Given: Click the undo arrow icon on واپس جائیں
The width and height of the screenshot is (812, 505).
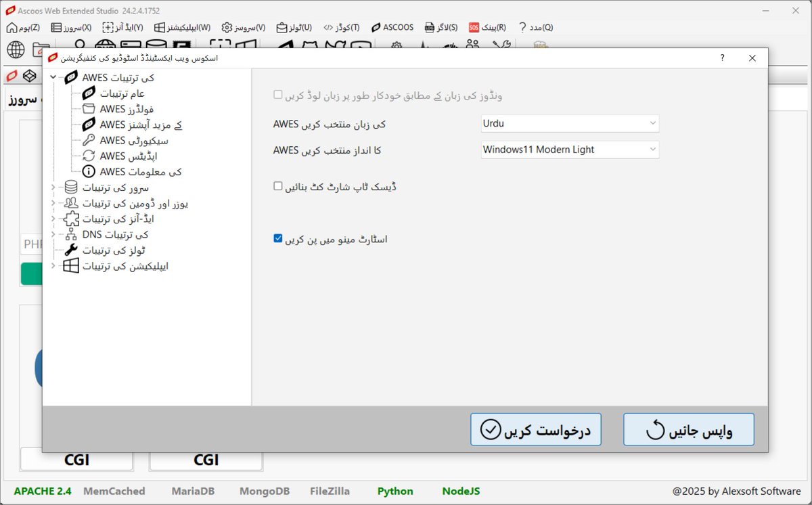Looking at the screenshot, I should pyautogui.click(x=655, y=430).
